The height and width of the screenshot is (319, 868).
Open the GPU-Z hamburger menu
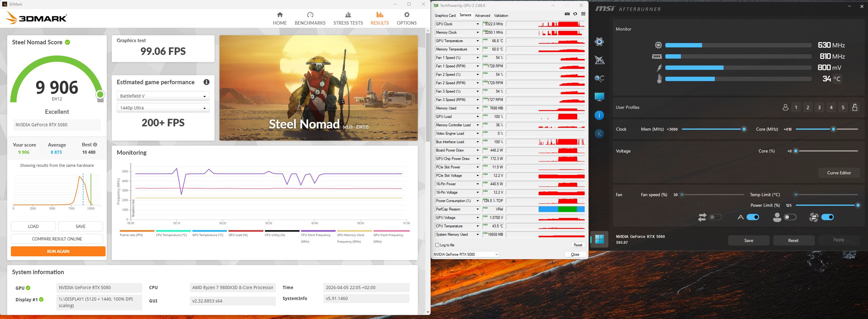[583, 14]
